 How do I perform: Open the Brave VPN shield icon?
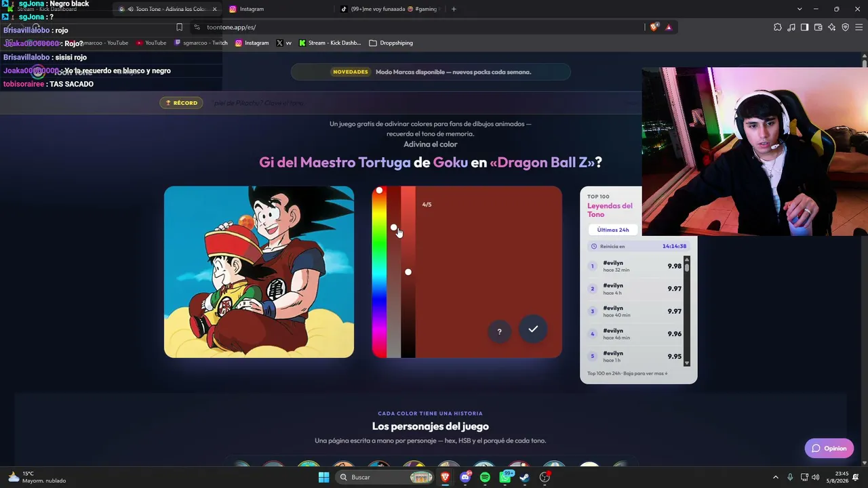click(845, 27)
